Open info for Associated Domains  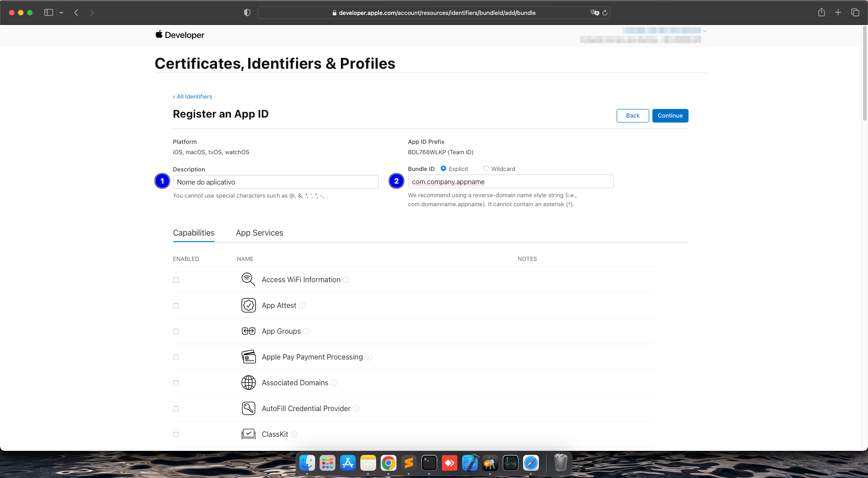pyautogui.click(x=334, y=383)
